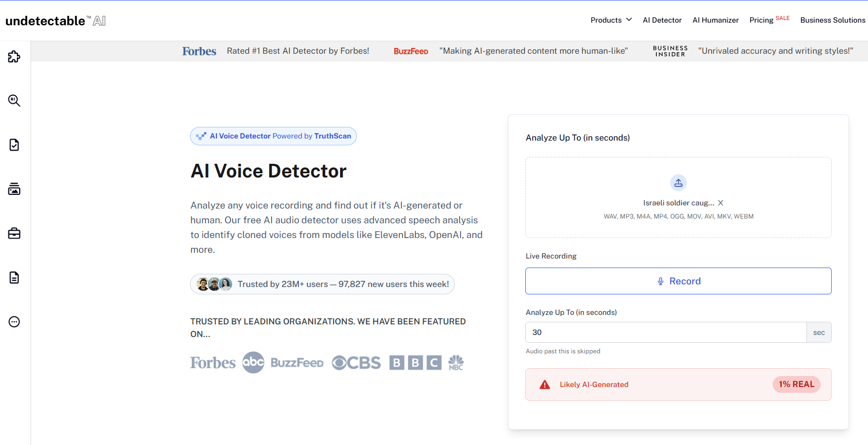Click the file upload drop zone formats text
The height and width of the screenshot is (445, 868).
[x=679, y=216]
